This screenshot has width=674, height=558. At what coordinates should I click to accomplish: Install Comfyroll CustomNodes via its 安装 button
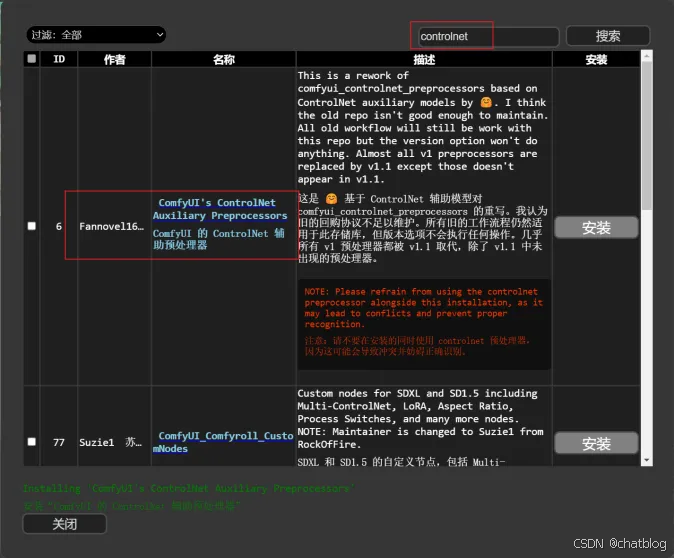pos(596,443)
